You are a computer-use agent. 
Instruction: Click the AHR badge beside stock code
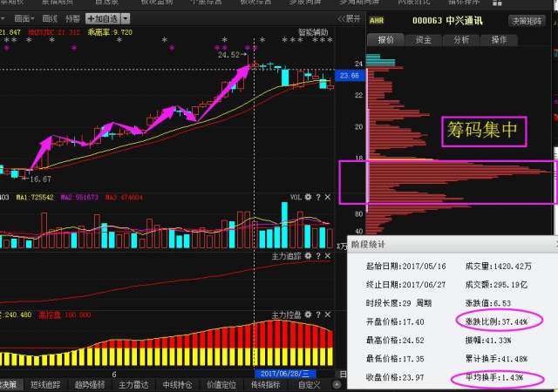[x=376, y=21]
